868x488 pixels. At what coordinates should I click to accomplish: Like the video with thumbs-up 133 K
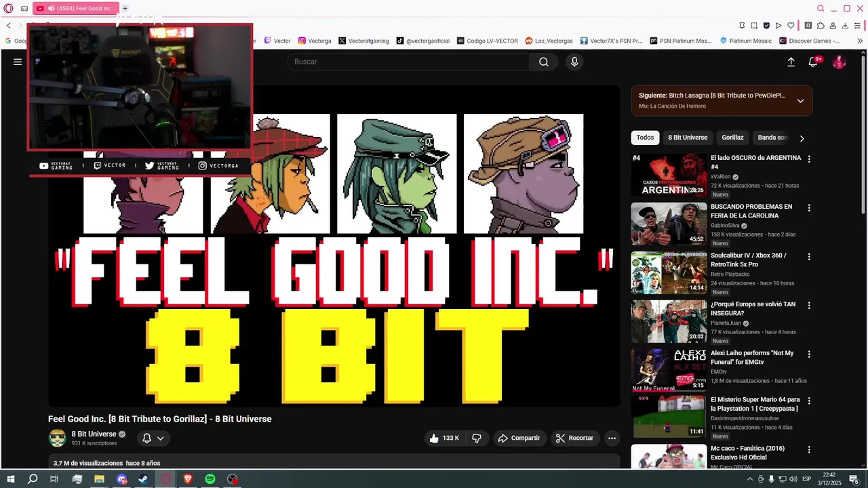[x=444, y=438]
